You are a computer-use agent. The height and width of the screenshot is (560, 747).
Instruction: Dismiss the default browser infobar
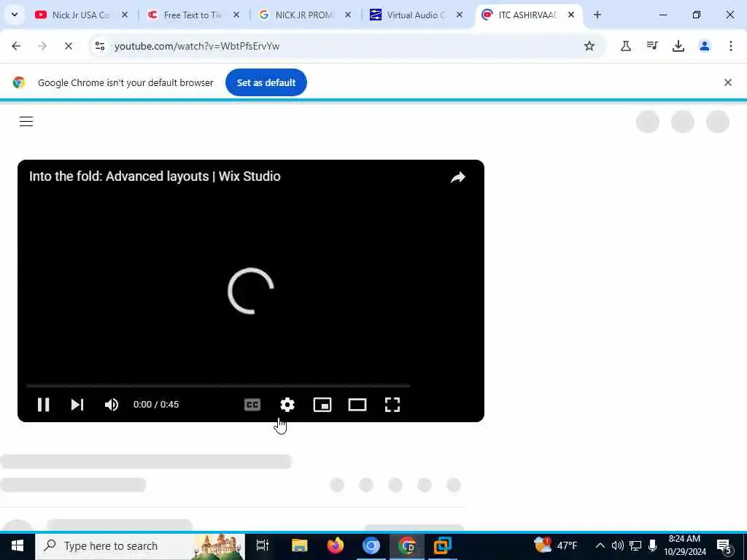pyautogui.click(x=727, y=82)
